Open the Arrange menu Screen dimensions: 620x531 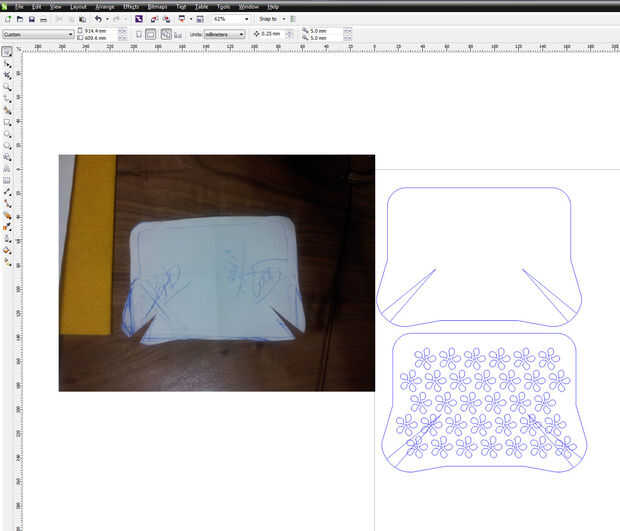[x=105, y=7]
